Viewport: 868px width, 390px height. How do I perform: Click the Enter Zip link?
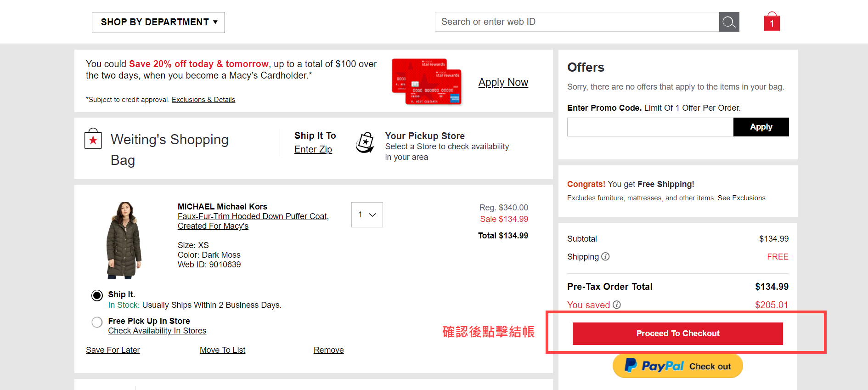[313, 149]
